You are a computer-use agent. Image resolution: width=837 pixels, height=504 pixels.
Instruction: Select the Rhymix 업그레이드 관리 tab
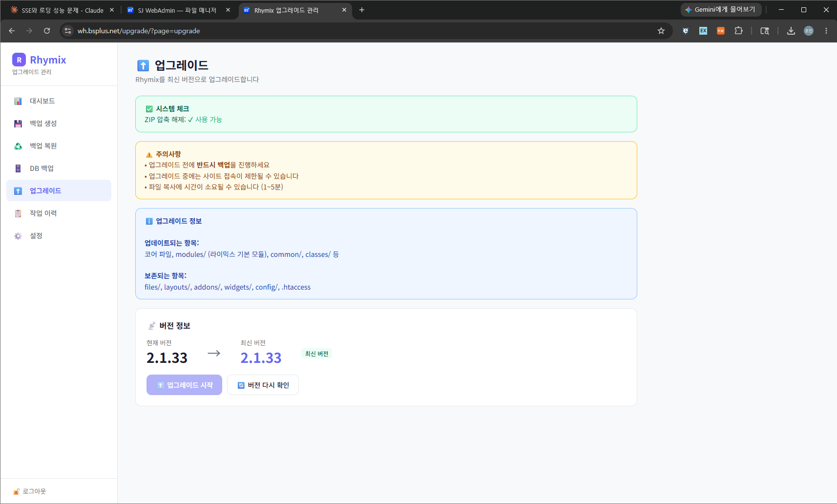[x=295, y=10]
